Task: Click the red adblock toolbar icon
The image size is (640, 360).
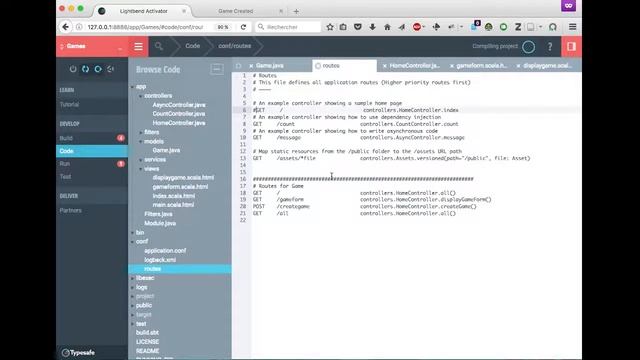Action: 417,27
